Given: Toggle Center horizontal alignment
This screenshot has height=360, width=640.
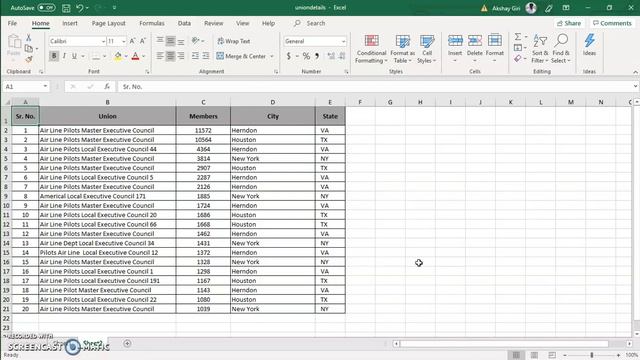Looking at the screenshot, I should coord(170,56).
